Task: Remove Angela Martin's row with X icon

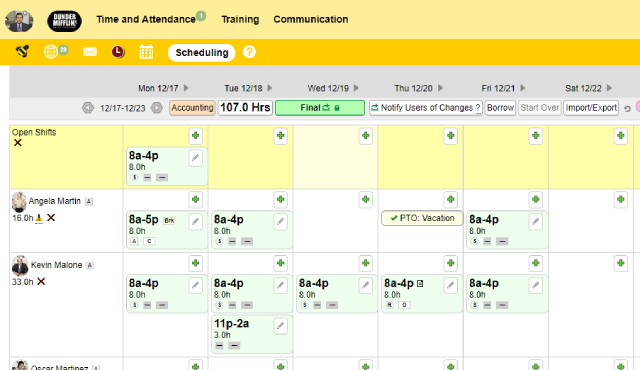Action: [51, 217]
